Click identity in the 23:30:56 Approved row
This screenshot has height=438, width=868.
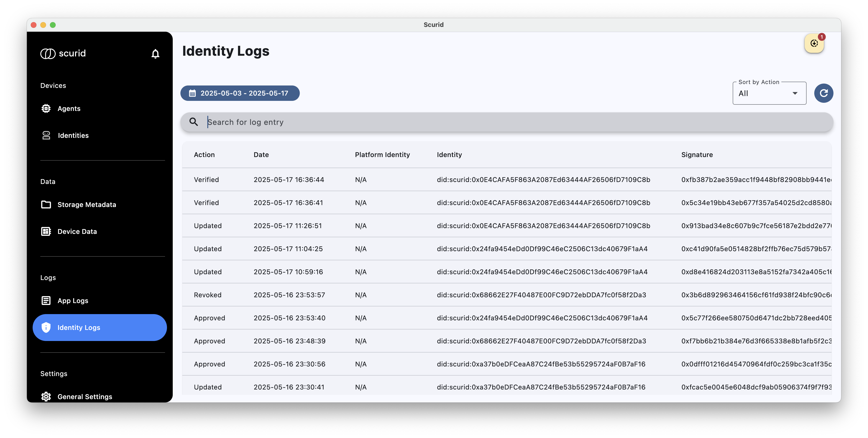point(541,364)
